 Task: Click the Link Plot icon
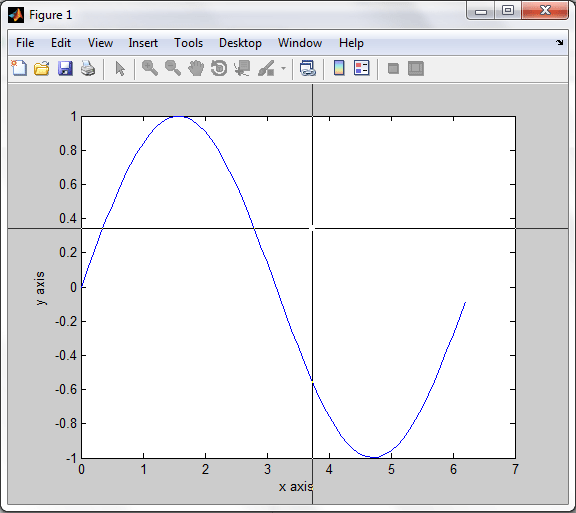(307, 68)
